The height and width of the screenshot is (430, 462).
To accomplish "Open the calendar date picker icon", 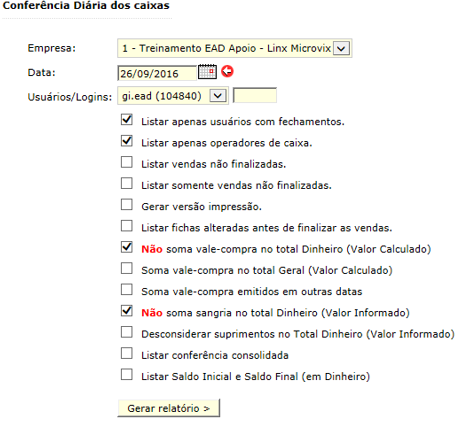I will click(207, 72).
